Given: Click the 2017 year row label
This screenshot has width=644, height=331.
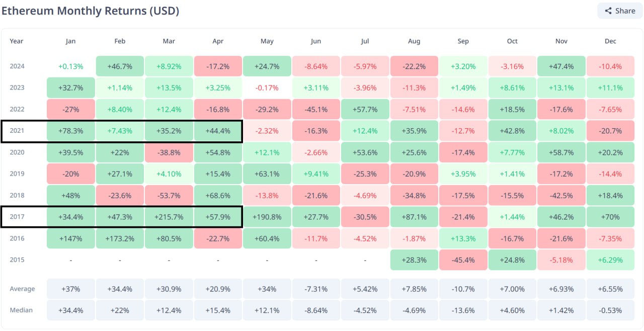Looking at the screenshot, I should [17, 216].
